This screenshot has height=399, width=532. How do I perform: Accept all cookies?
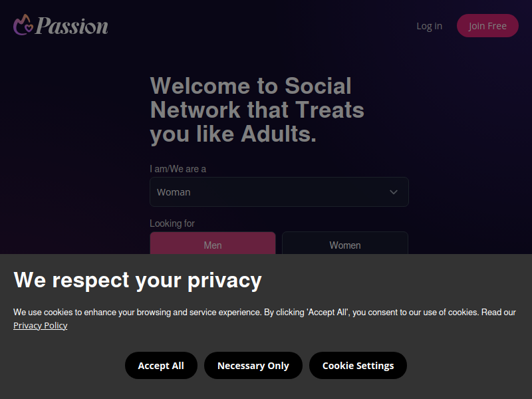coord(161,365)
